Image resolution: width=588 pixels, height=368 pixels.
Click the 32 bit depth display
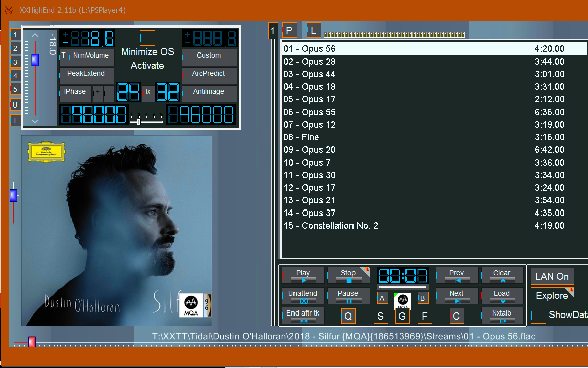[167, 92]
